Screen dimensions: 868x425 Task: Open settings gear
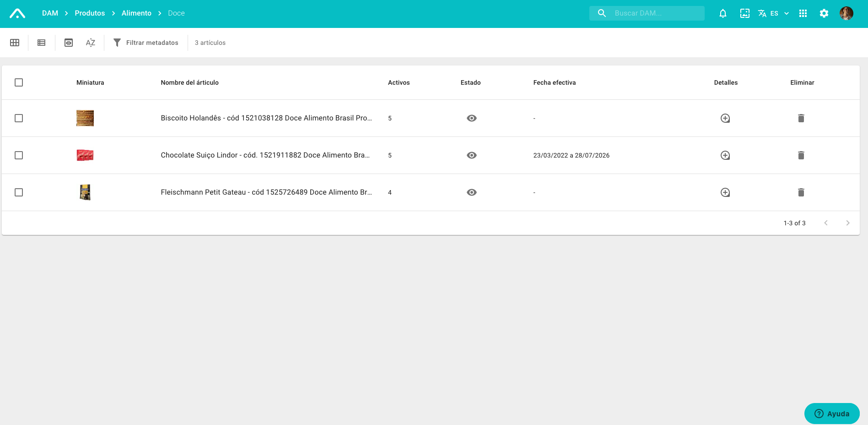[824, 13]
